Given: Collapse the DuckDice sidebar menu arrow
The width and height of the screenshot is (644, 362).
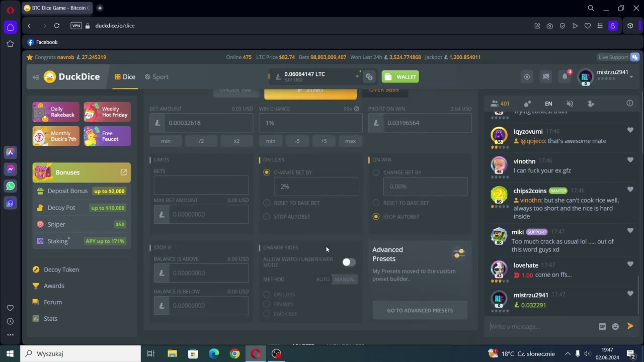Looking at the screenshot, I should click(36, 77).
